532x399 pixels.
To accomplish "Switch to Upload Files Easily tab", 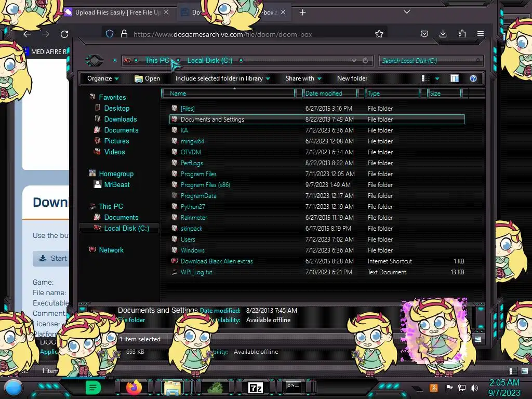I will coord(117,12).
